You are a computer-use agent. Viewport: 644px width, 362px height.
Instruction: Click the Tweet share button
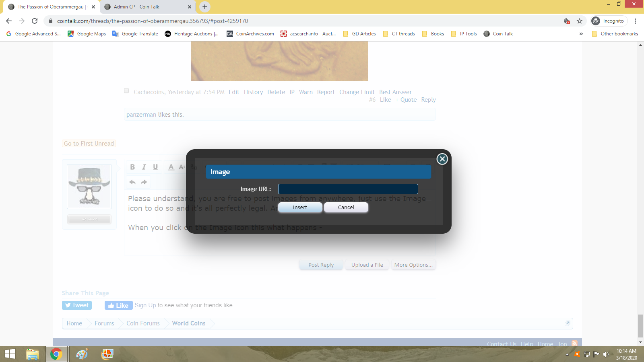coord(77,305)
